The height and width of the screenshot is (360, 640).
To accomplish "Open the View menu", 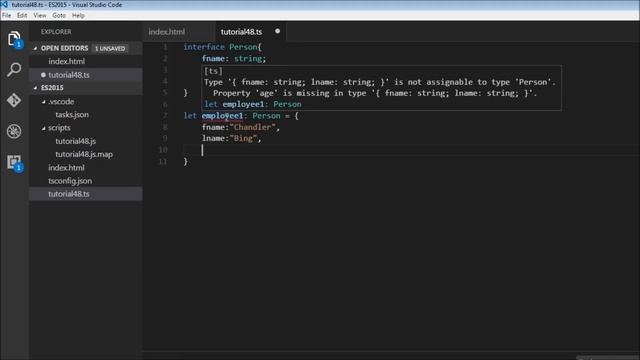I will (x=40, y=16).
